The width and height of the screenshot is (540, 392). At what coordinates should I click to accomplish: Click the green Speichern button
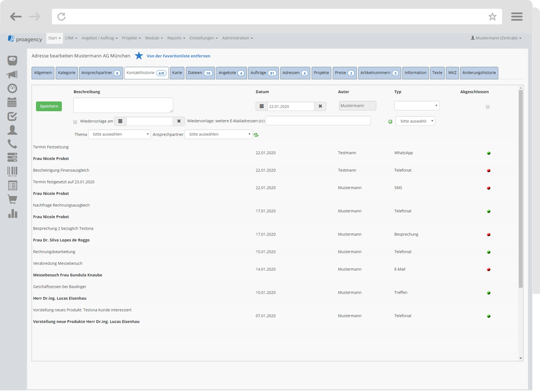click(49, 106)
